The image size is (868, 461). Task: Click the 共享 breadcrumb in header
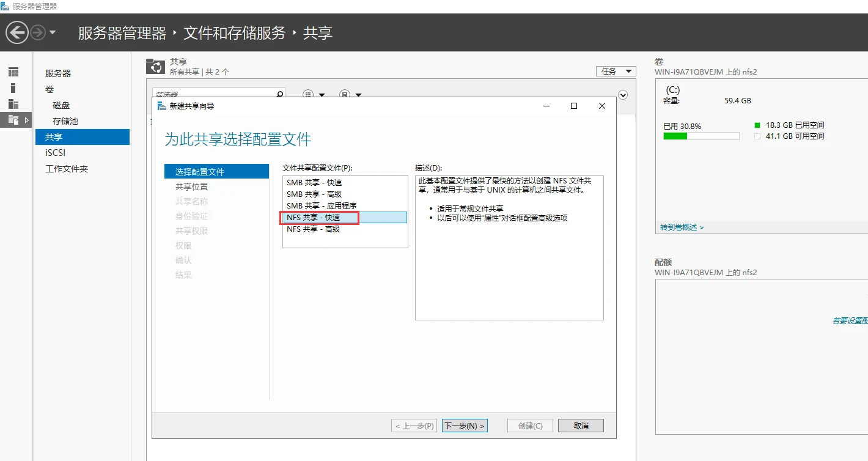(x=318, y=33)
